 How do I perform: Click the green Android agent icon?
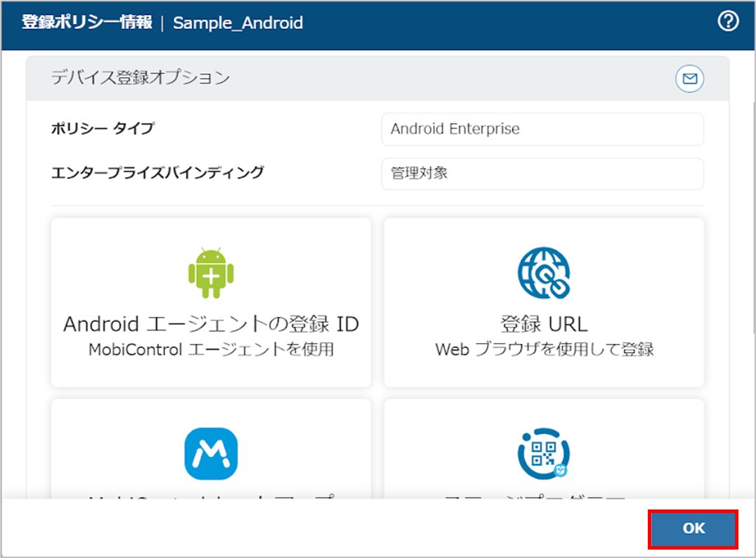(211, 273)
